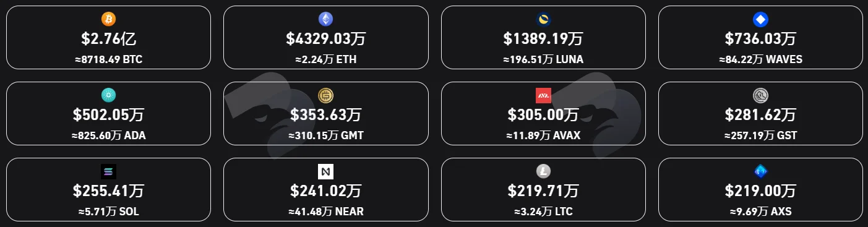Click the grey GST coin icon
Viewport: 868px width, 227px height.
760,95
